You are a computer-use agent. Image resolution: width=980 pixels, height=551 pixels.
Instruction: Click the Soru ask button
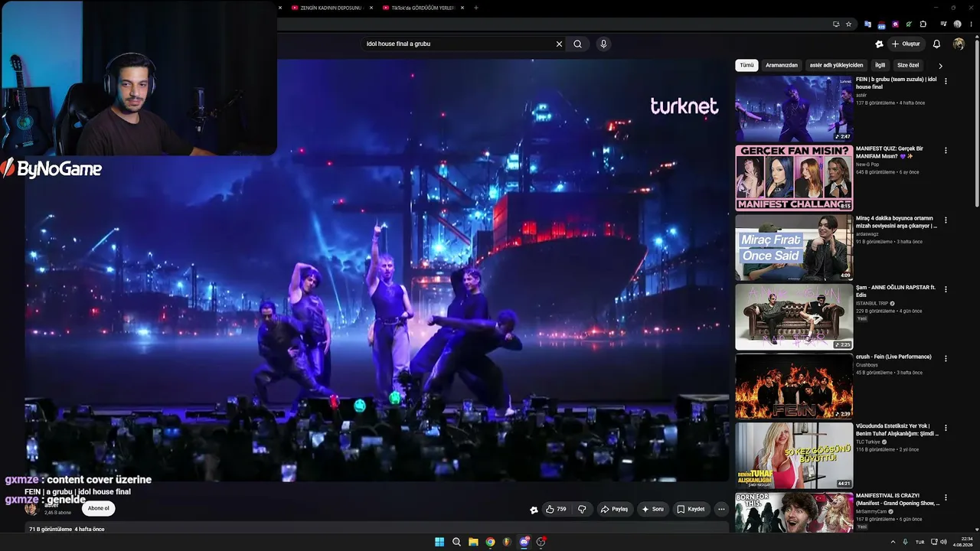click(653, 509)
